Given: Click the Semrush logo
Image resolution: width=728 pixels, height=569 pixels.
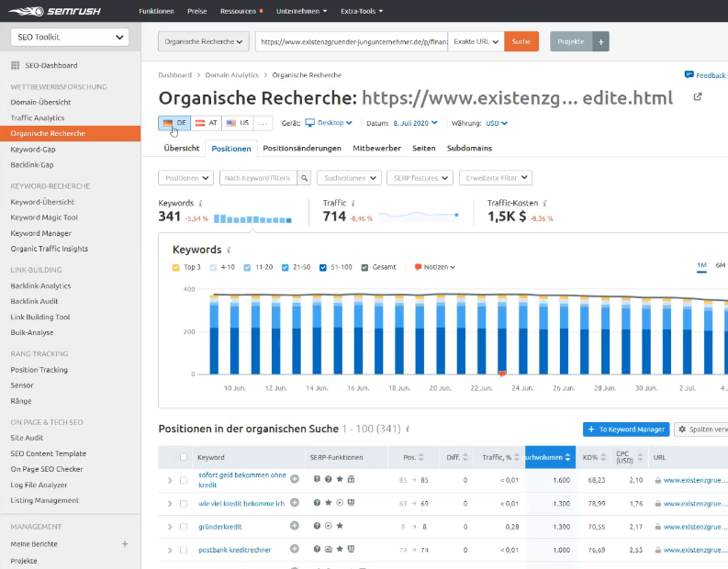Looking at the screenshot, I should 54,11.
